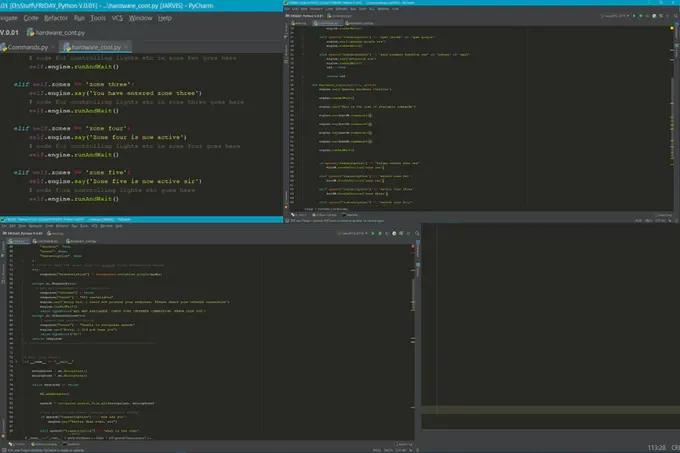This screenshot has height=453, width=680.
Task: Open Event Log in top-right window
Action: point(662,215)
